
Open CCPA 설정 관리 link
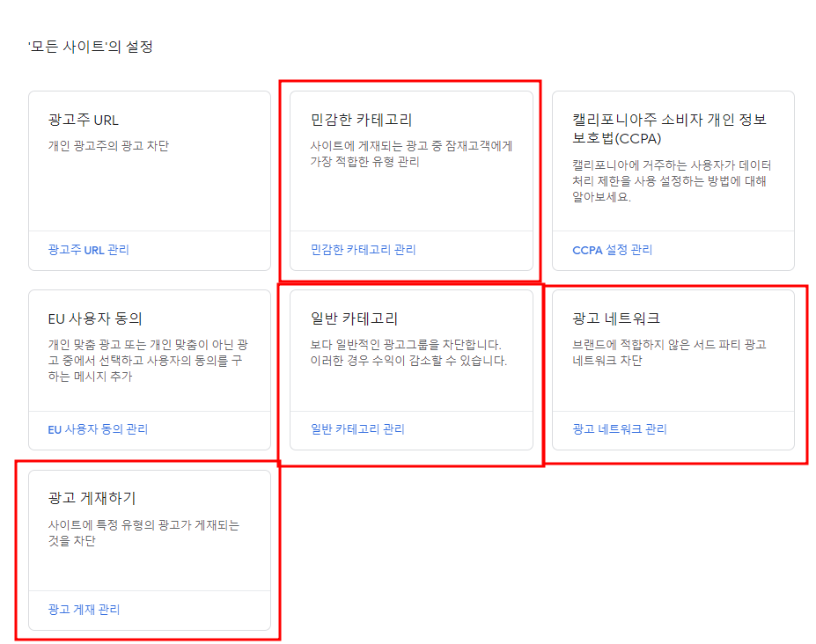[612, 250]
